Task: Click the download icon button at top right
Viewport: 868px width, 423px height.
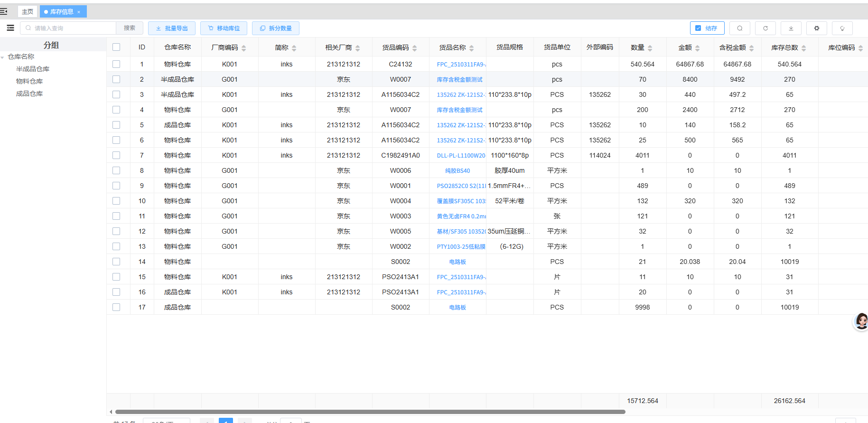Action: point(791,28)
